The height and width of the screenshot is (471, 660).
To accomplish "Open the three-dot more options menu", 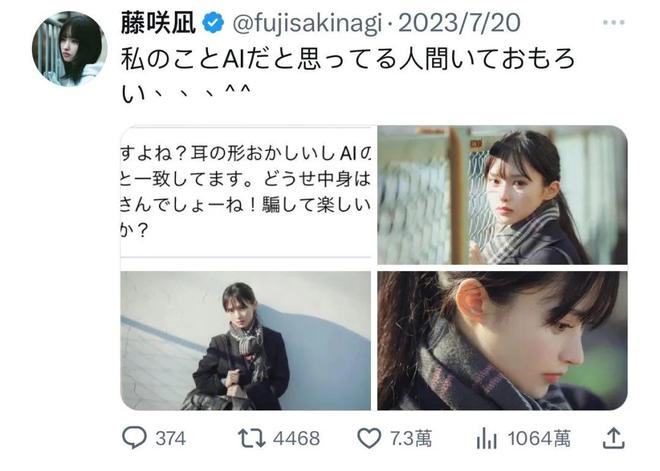I will tap(614, 22).
